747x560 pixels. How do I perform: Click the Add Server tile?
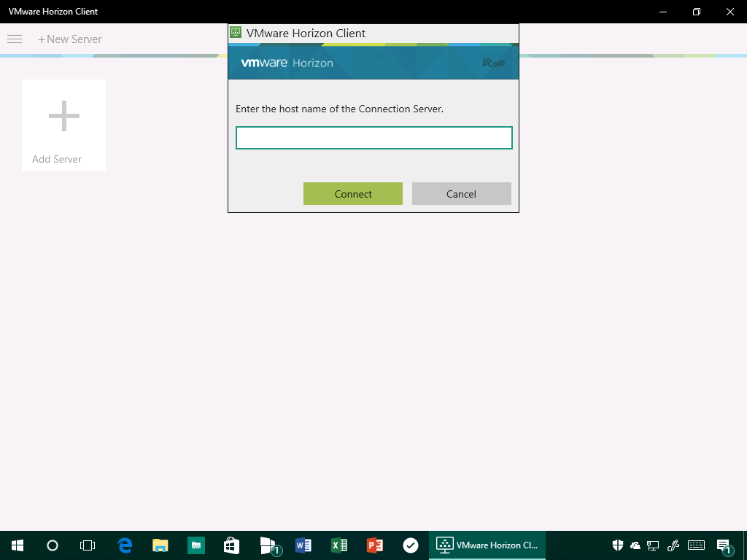coord(64,125)
